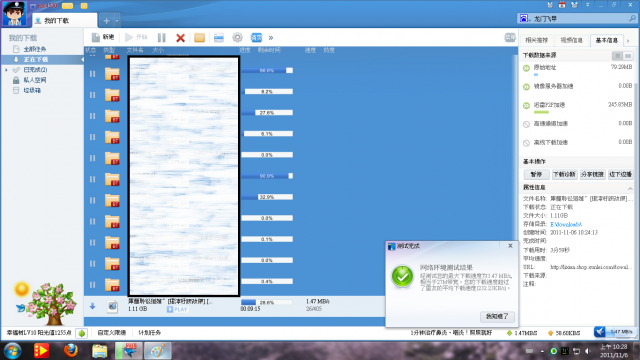Click pause icon on the 27.6% task row

93,116
